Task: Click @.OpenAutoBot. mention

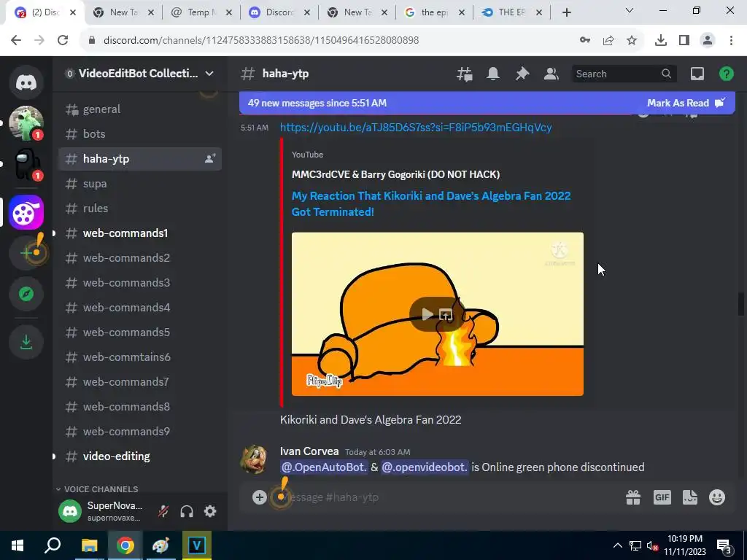Action: (324, 467)
